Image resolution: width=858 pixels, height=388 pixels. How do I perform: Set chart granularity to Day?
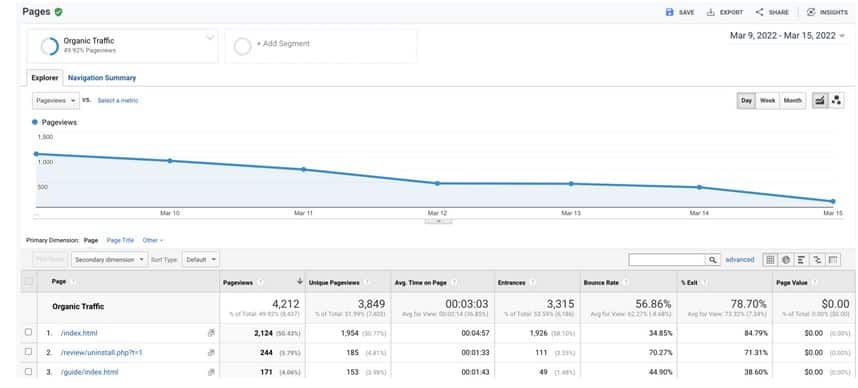746,101
